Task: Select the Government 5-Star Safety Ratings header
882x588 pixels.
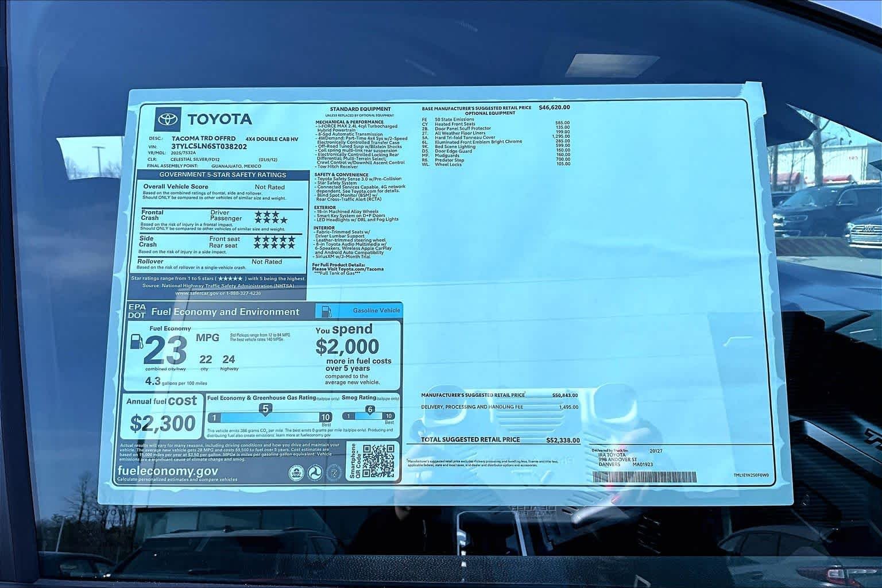Action: (222, 175)
